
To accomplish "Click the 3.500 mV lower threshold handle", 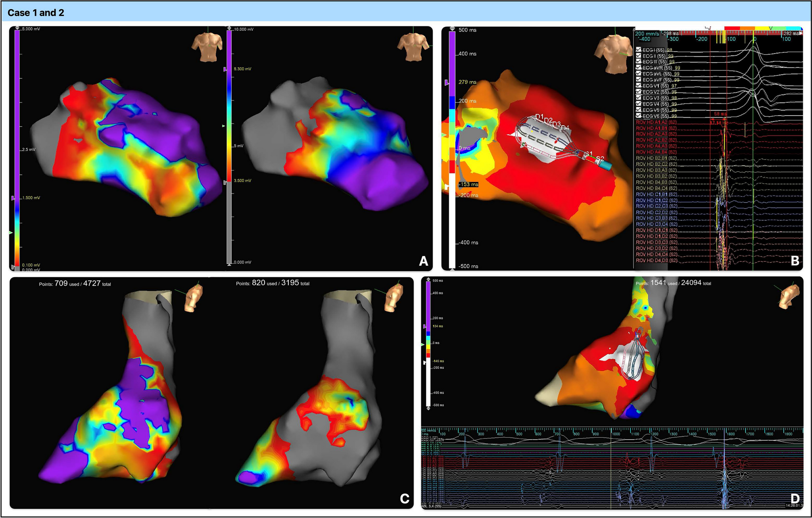I will click(225, 182).
